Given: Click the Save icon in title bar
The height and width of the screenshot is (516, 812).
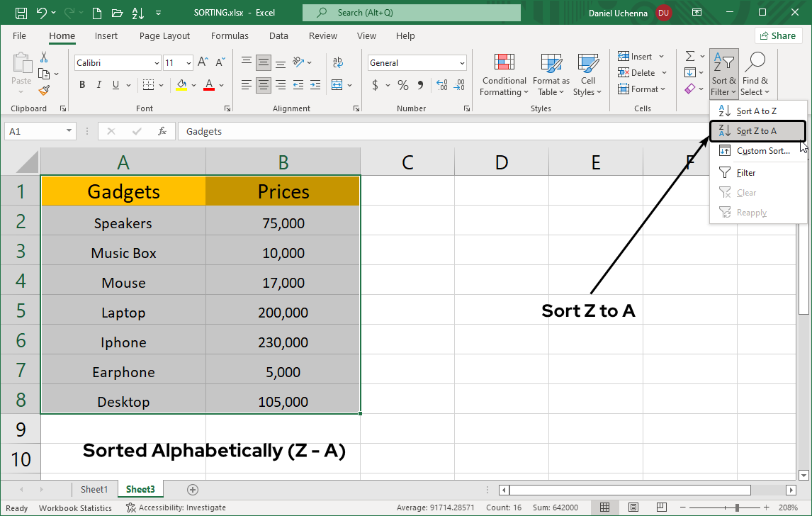Looking at the screenshot, I should click(x=21, y=12).
